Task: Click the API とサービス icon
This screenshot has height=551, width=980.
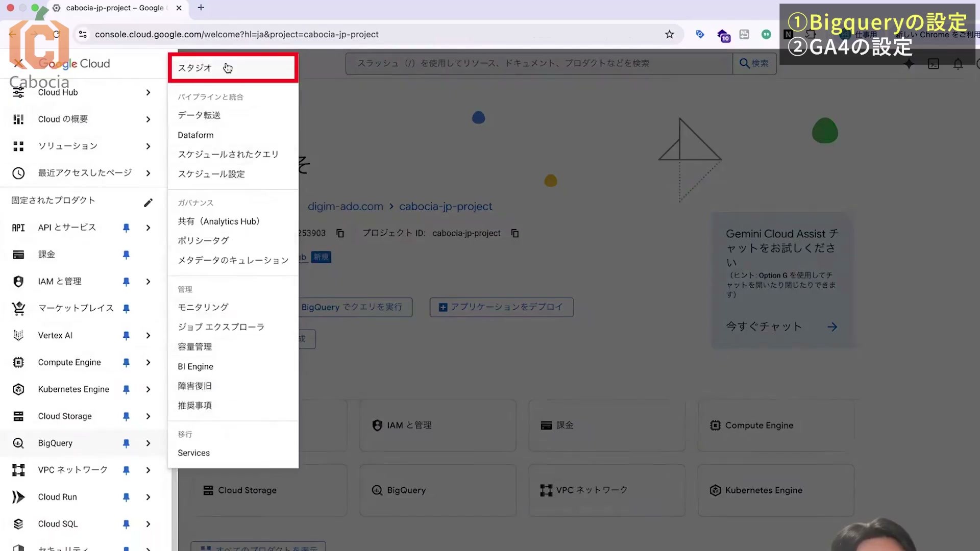Action: (x=18, y=228)
